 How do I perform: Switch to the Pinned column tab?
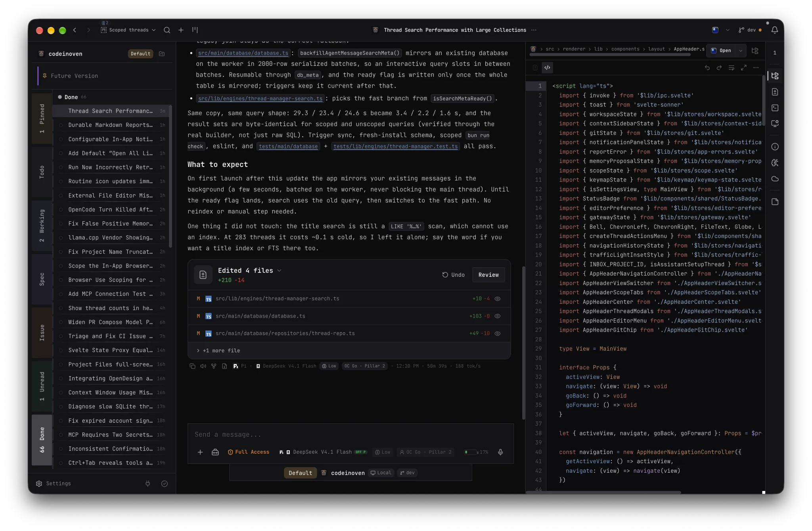tap(42, 119)
